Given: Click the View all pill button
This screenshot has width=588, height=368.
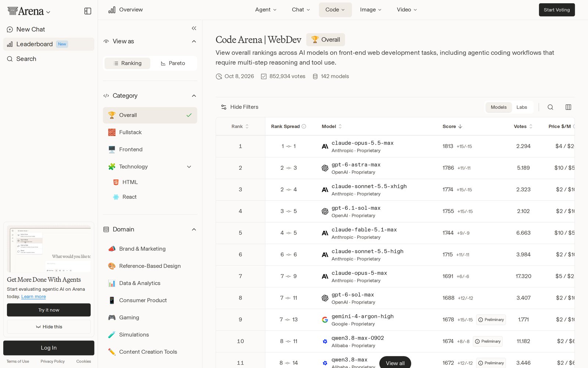Looking at the screenshot, I should tap(395, 363).
